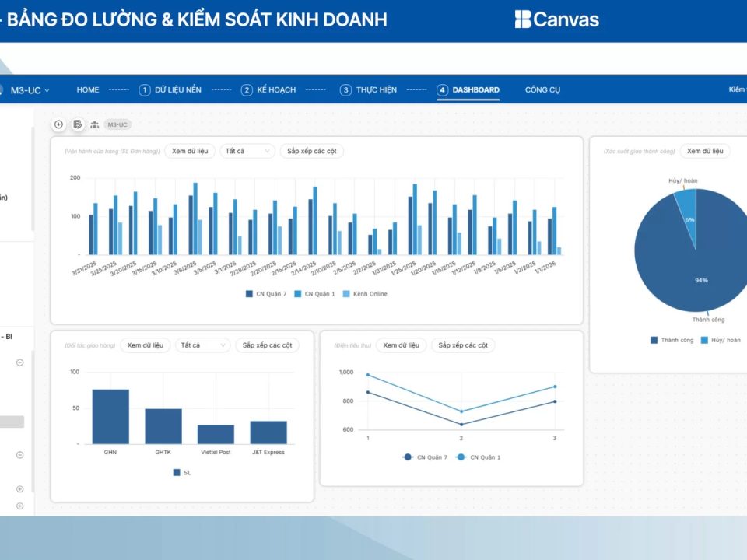Image resolution: width=747 pixels, height=560 pixels.
Task: Click the BCanvas logo in the header
Action: click(557, 19)
